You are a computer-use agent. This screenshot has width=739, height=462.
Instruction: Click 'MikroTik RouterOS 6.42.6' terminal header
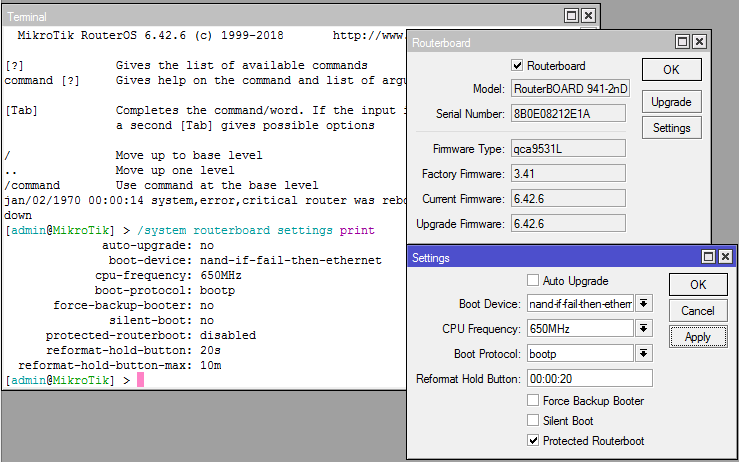(101, 35)
